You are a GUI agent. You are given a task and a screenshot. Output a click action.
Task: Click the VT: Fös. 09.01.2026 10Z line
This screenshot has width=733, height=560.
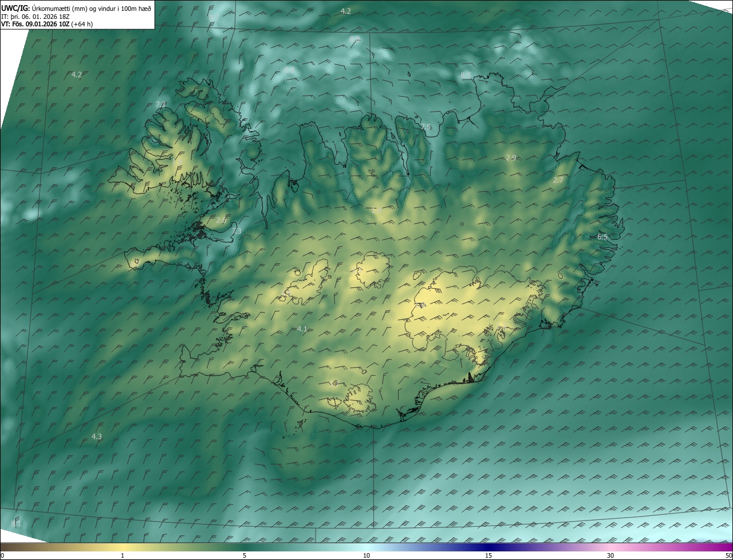[48, 24]
